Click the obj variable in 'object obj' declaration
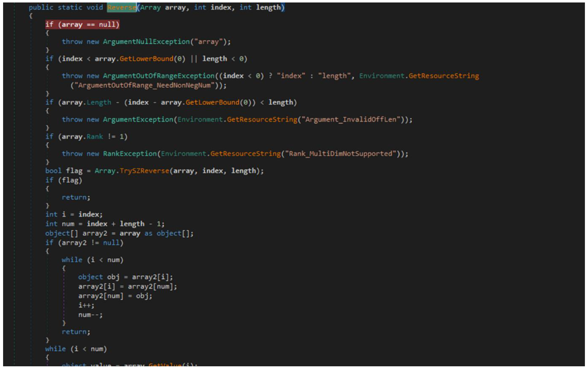The height and width of the screenshot is (370, 588). [x=113, y=277]
